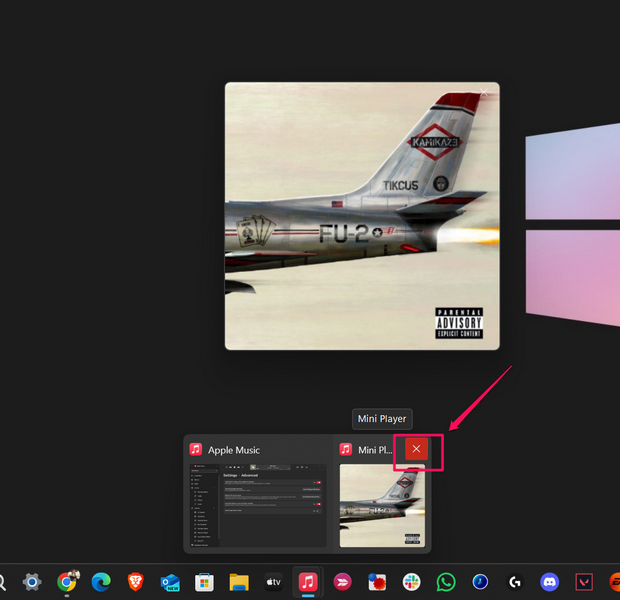Click the Kamikaze album art in Mini Player
This screenshot has width=620, height=600.
(362, 216)
